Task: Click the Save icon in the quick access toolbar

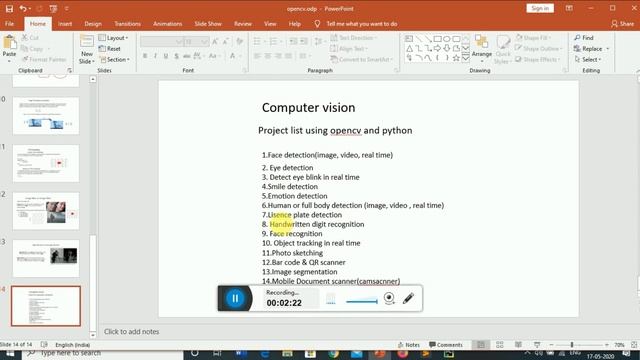Action: tap(9, 9)
